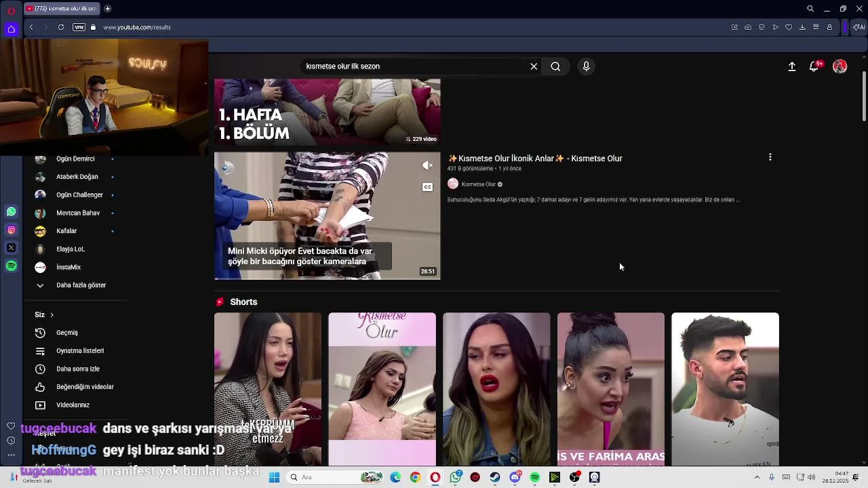
Task: Open a new browser tab with plus
Action: point(107,9)
